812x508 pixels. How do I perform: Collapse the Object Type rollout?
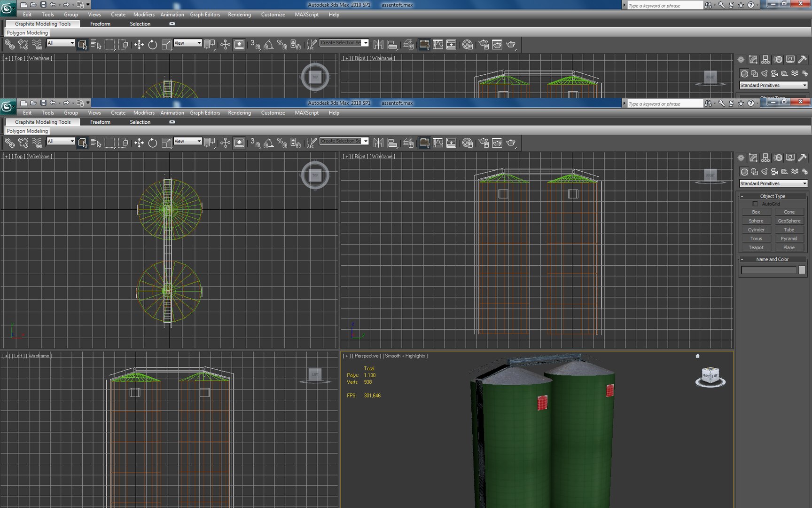773,196
